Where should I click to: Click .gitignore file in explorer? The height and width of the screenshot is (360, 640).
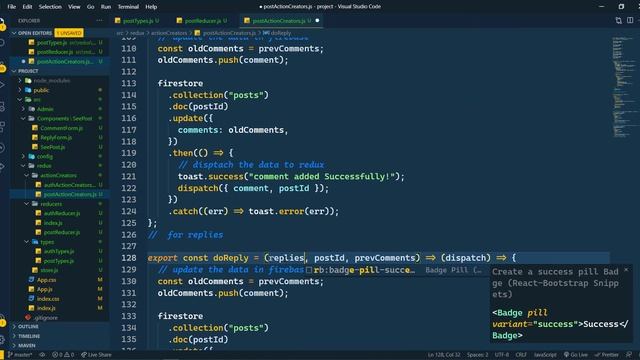46,318
